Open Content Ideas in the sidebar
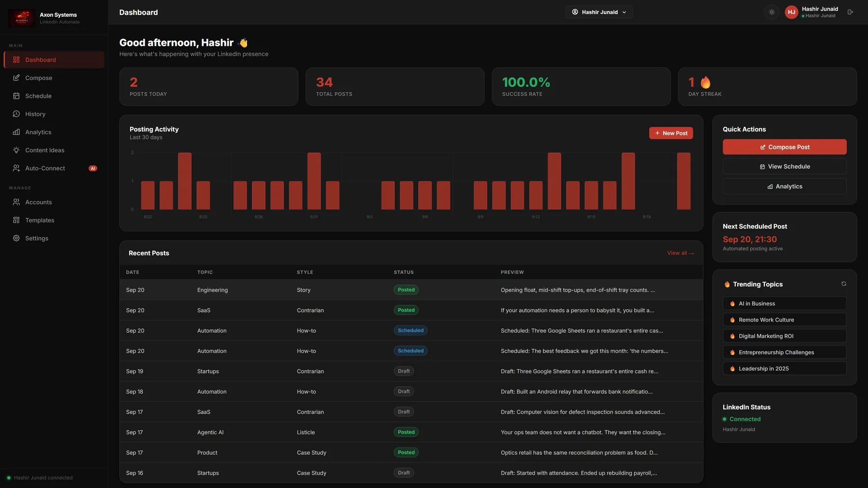This screenshot has width=868, height=488. [x=54, y=150]
